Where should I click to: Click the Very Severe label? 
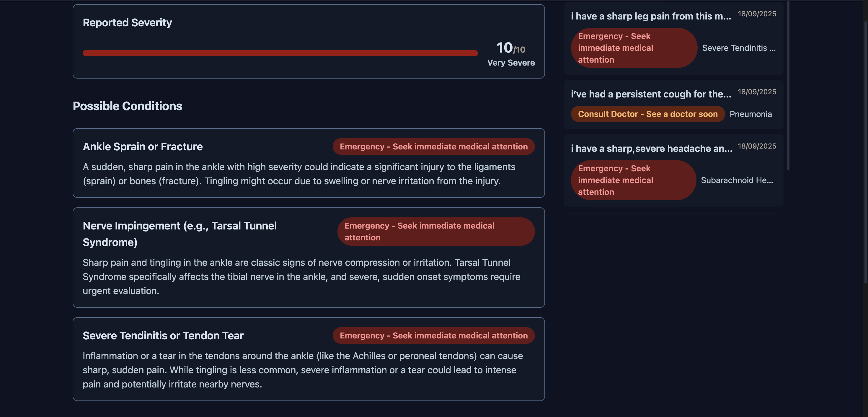pyautogui.click(x=510, y=63)
